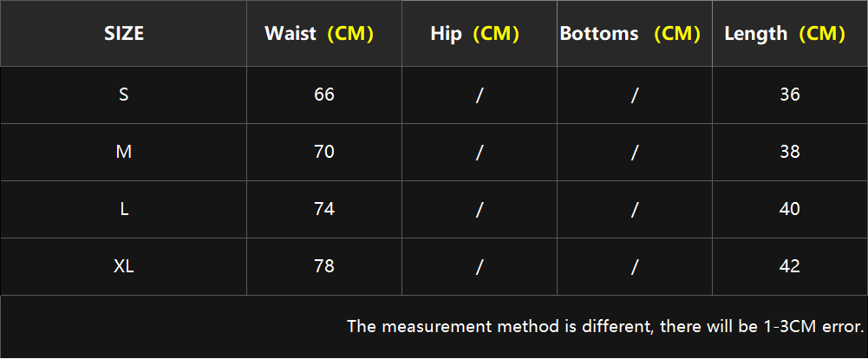Image resolution: width=868 pixels, height=359 pixels.
Task: Select waist value 70
Action: (324, 152)
